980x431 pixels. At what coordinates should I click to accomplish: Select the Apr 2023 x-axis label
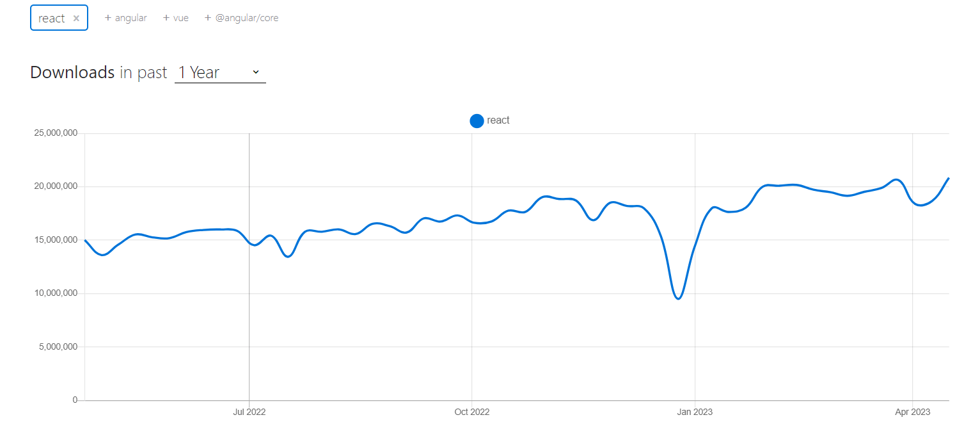(x=912, y=412)
